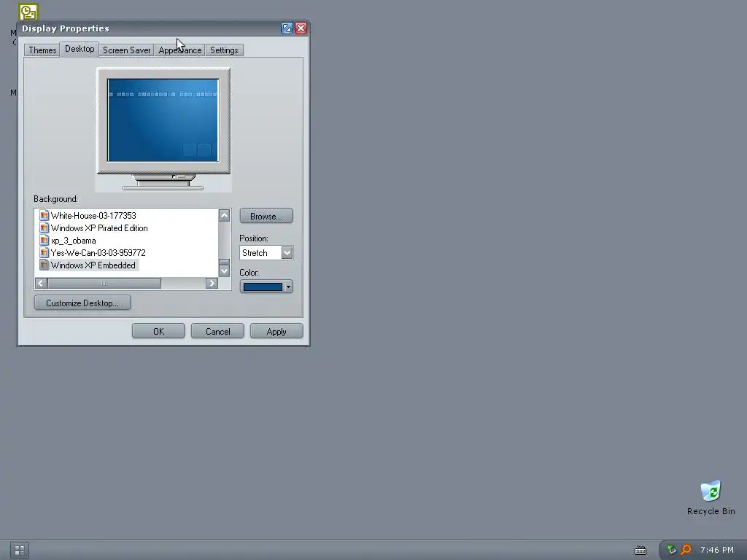This screenshot has height=560, width=747.
Task: Select Windows XP Embedded background
Action: coord(93,265)
